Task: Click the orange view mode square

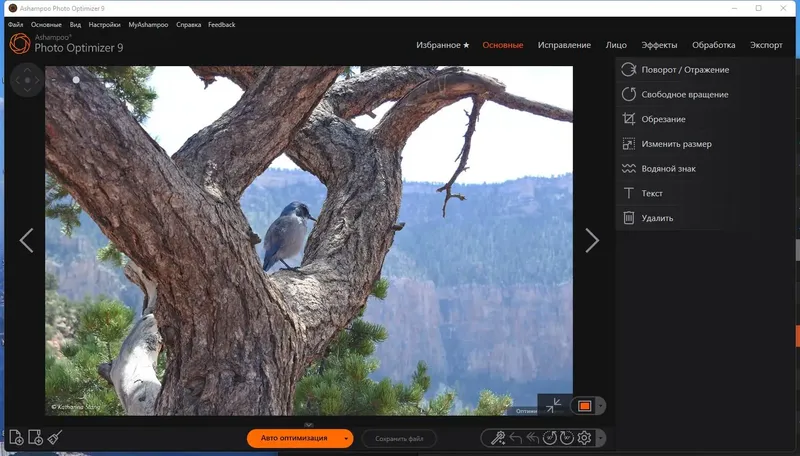Action: point(584,406)
